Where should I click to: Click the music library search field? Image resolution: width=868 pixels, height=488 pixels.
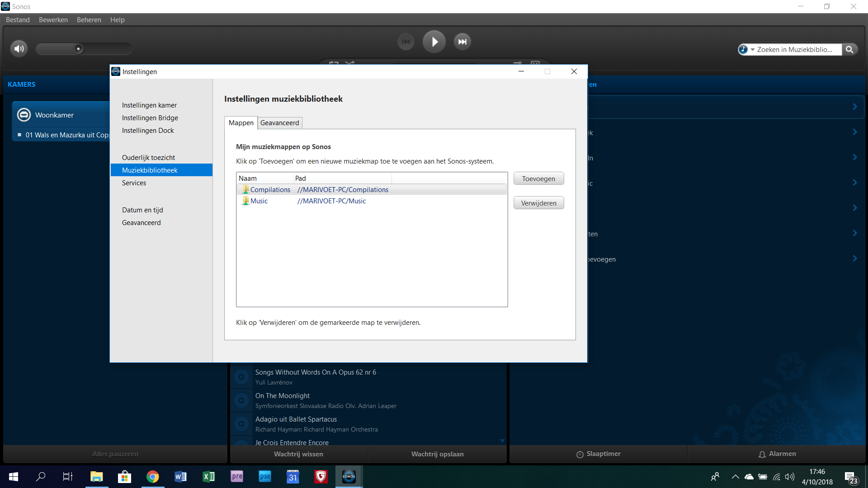click(794, 50)
